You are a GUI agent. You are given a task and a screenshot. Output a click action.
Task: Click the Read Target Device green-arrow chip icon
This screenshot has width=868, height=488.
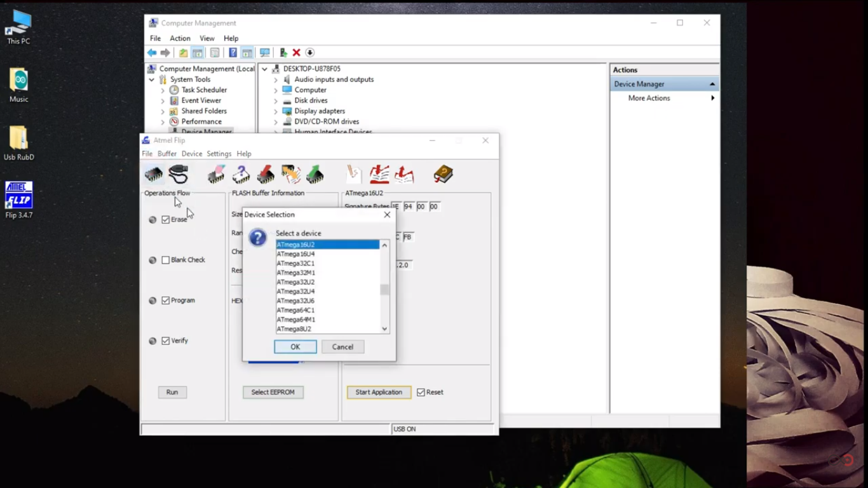[315, 174]
